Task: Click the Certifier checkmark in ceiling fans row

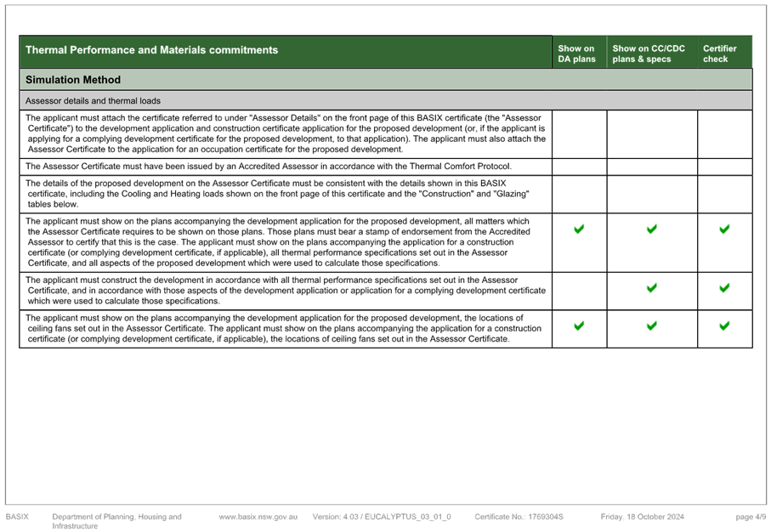Action: coord(724,325)
